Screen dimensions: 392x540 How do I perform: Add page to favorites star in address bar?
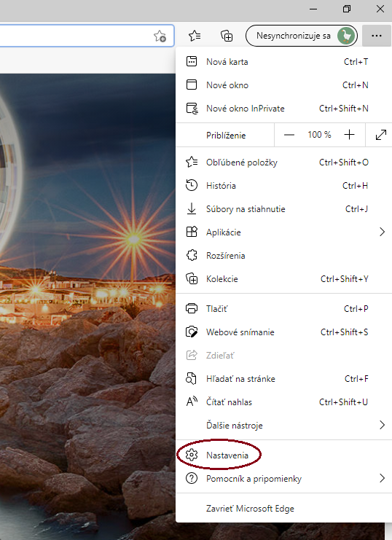tap(160, 36)
